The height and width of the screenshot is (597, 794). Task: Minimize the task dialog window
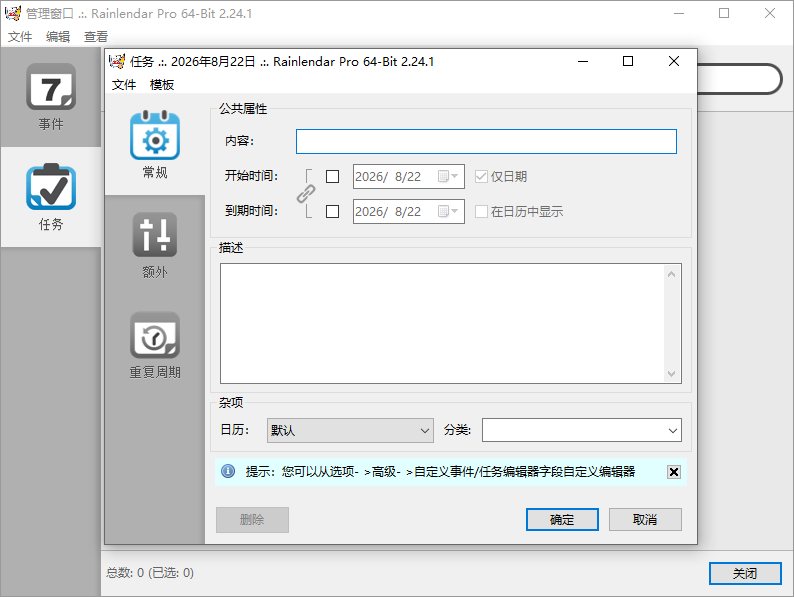583,61
